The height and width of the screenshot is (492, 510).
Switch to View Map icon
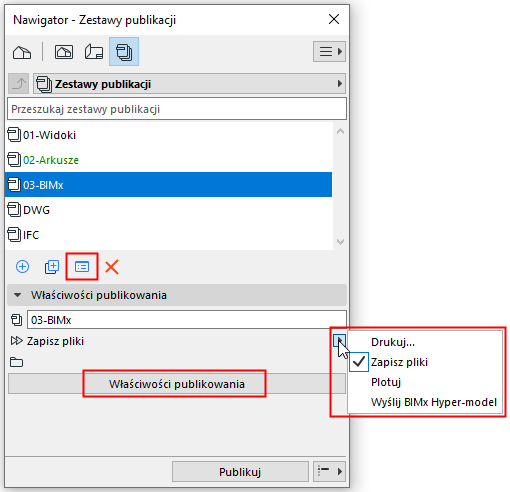pyautogui.click(x=64, y=52)
